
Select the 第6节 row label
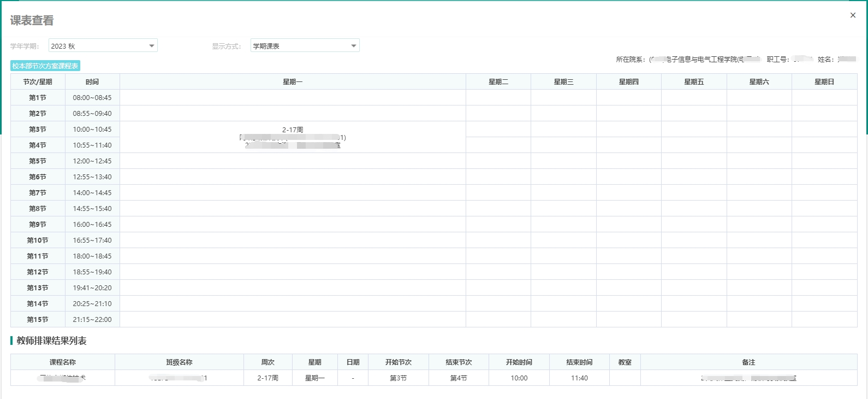point(38,177)
